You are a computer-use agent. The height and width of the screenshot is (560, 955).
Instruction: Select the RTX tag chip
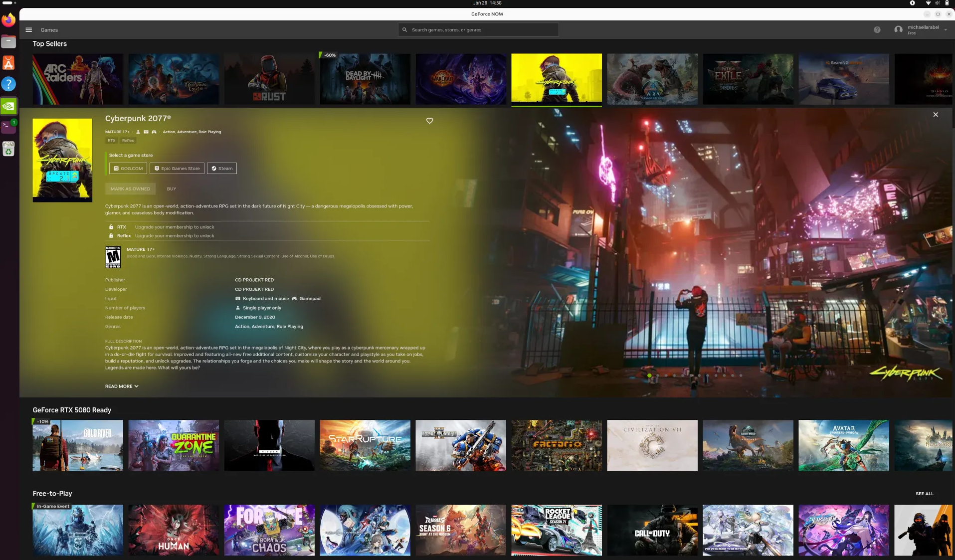point(112,141)
